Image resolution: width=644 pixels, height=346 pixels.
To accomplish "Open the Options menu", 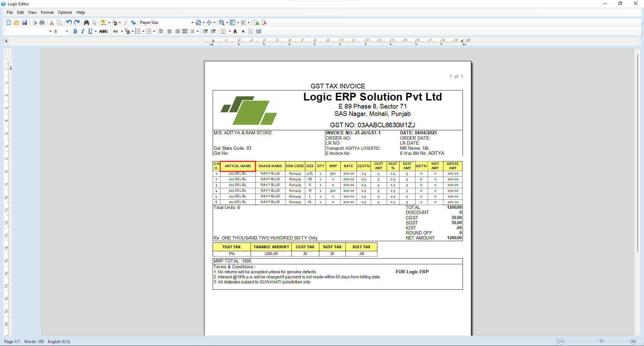I will point(65,12).
